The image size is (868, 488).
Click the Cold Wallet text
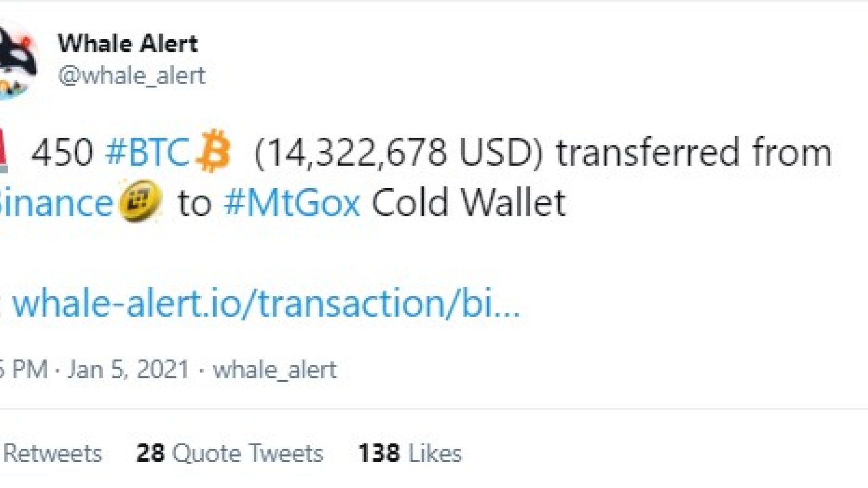point(469,203)
